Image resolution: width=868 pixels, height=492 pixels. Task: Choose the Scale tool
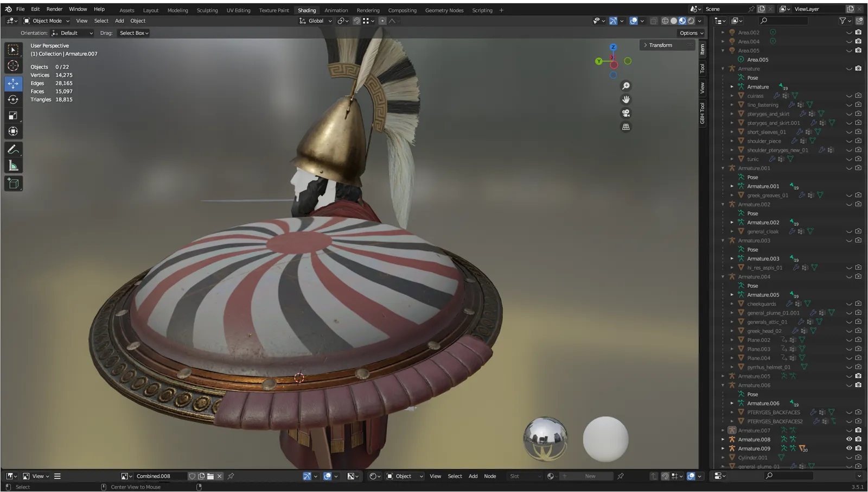point(13,115)
